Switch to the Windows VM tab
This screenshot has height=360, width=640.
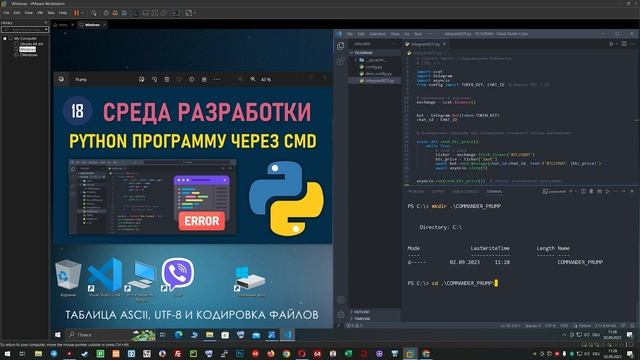[91, 25]
